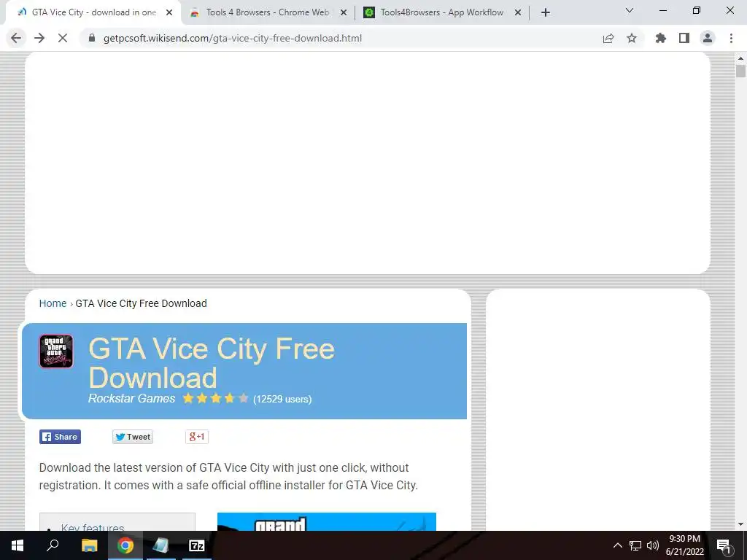Click the Grand Theft Auto banner image

pos(326,522)
